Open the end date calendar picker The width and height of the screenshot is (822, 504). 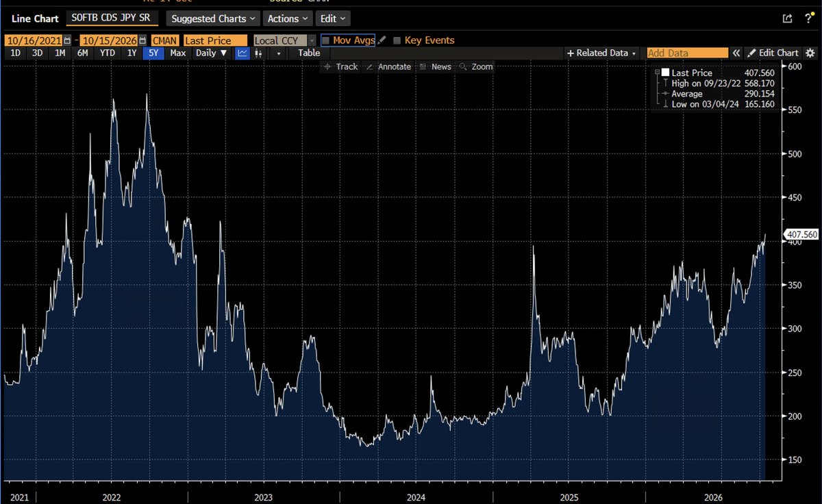tap(142, 40)
